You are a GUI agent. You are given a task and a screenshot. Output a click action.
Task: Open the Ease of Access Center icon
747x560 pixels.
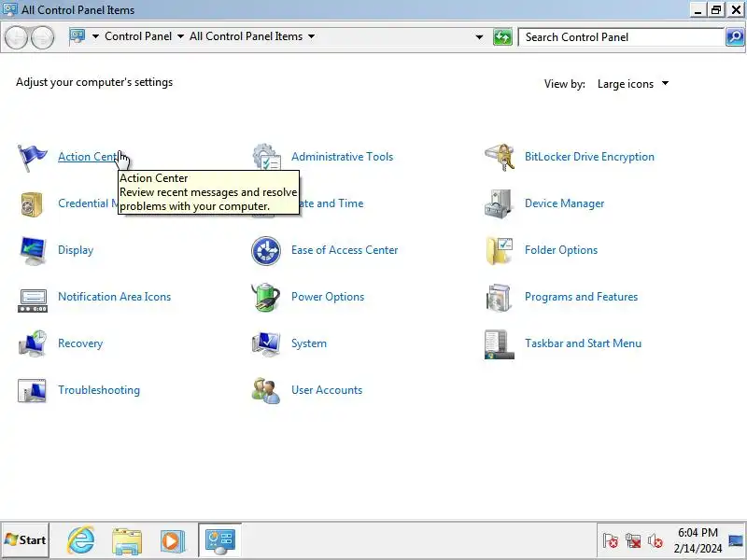coord(266,250)
